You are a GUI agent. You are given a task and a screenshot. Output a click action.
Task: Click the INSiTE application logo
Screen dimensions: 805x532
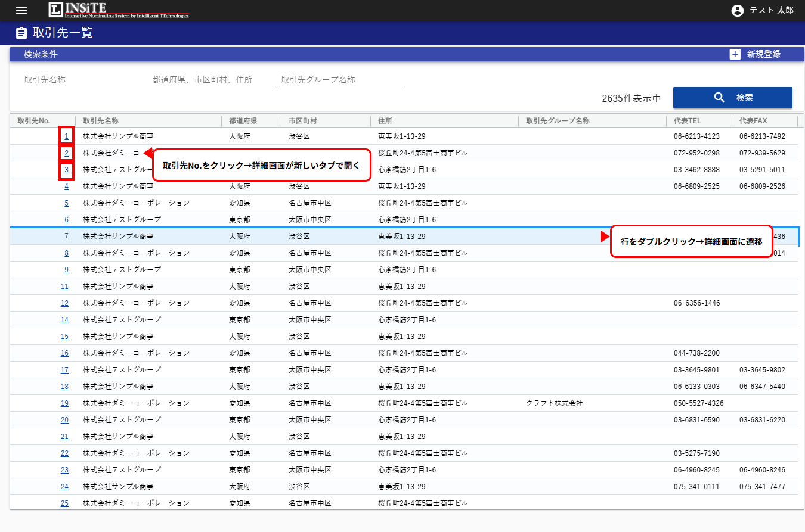point(117,10)
